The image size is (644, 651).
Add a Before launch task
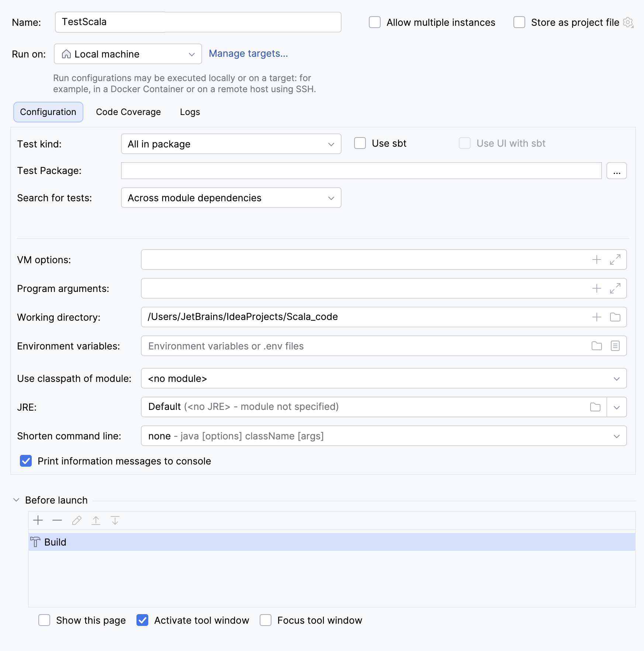click(x=38, y=521)
